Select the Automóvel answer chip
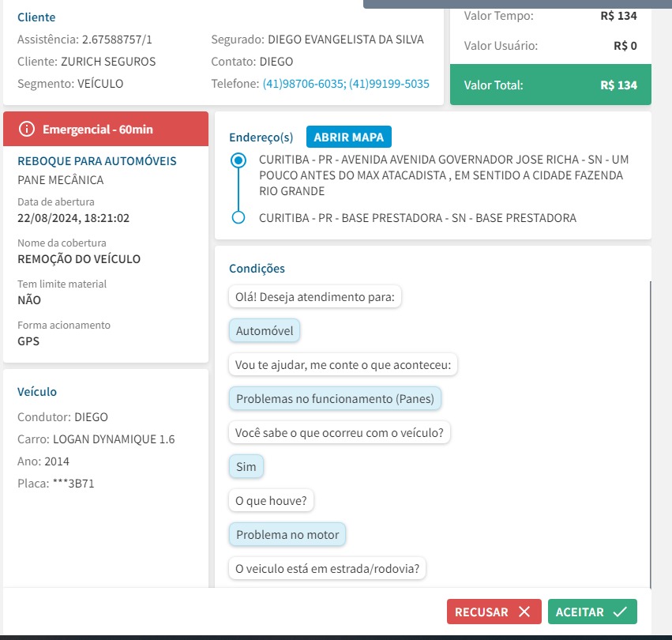Viewport: 672px width, 640px height. [265, 331]
